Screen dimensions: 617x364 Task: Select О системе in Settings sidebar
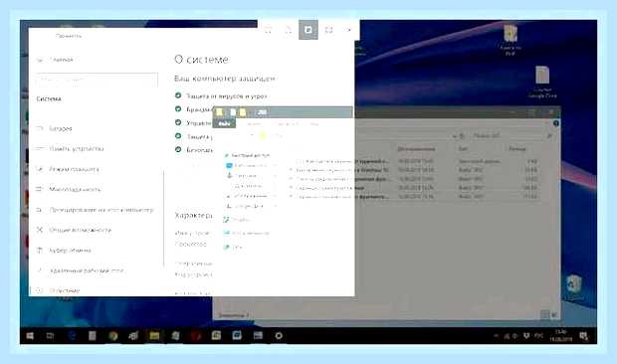coord(65,290)
